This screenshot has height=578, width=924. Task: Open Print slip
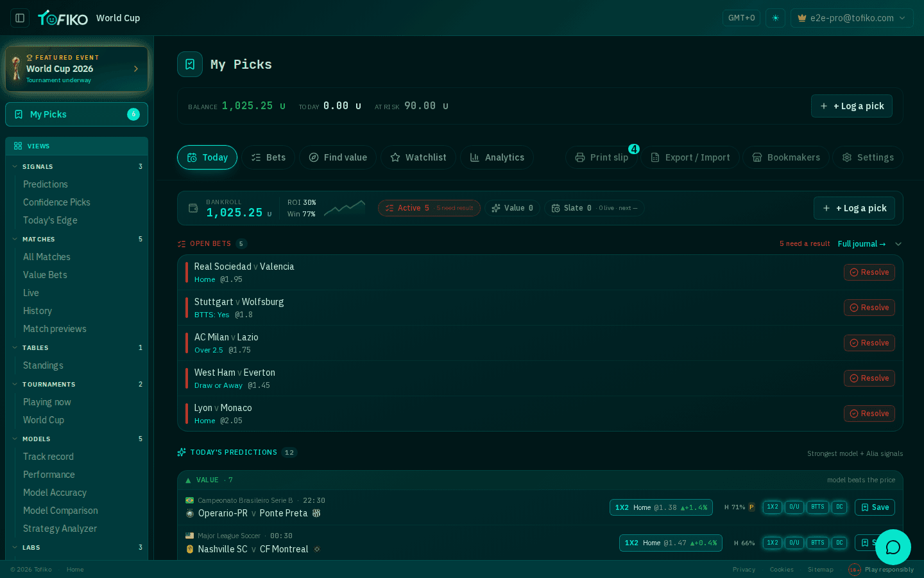tap(601, 157)
